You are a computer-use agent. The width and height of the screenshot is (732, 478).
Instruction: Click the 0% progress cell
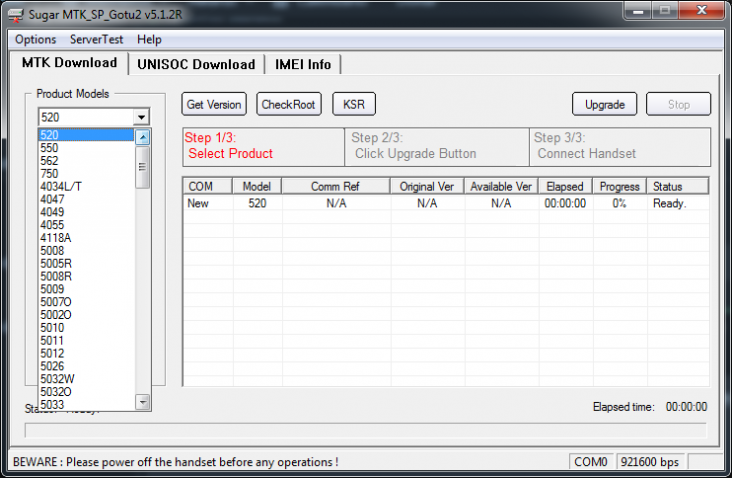click(619, 204)
